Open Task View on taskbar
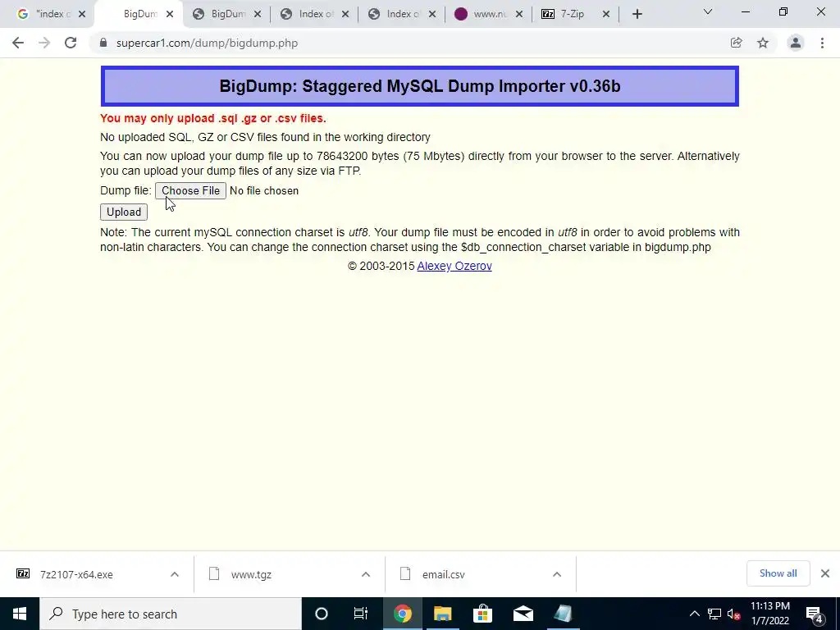The image size is (840, 630). (361, 614)
